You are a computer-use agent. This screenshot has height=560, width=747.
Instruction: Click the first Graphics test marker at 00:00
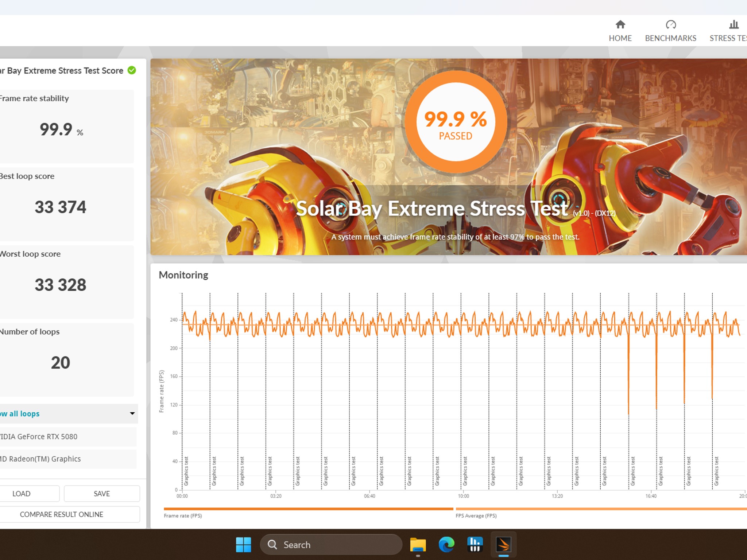click(x=186, y=471)
